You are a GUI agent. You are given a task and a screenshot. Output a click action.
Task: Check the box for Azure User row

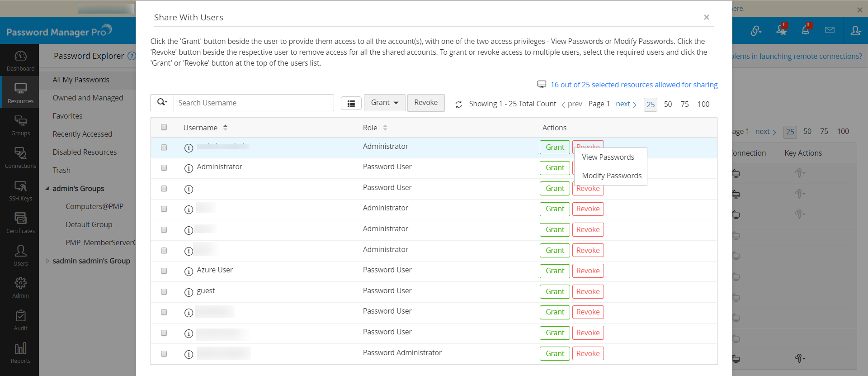pos(164,271)
